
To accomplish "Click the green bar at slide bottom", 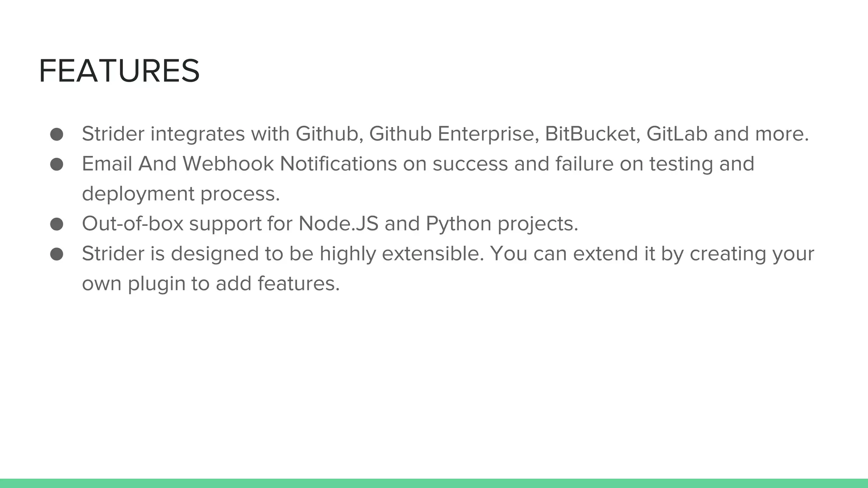I will pyautogui.click(x=434, y=483).
